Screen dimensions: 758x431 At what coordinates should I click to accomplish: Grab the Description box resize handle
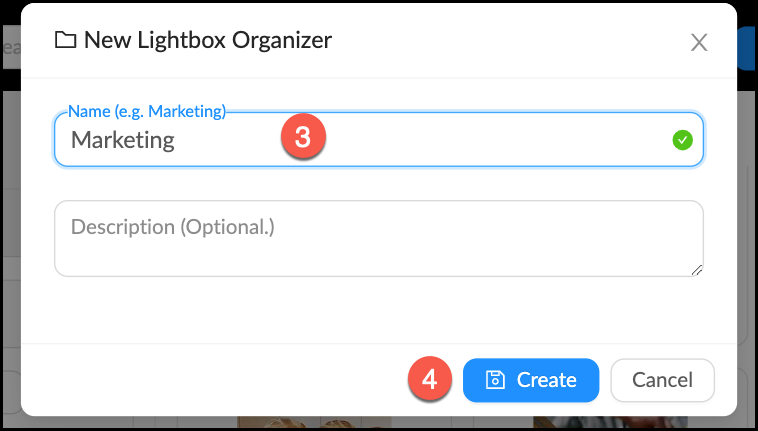(697, 269)
